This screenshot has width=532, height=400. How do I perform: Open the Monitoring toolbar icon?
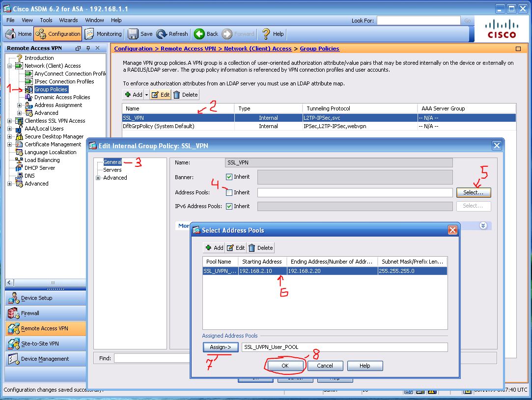[x=89, y=34]
